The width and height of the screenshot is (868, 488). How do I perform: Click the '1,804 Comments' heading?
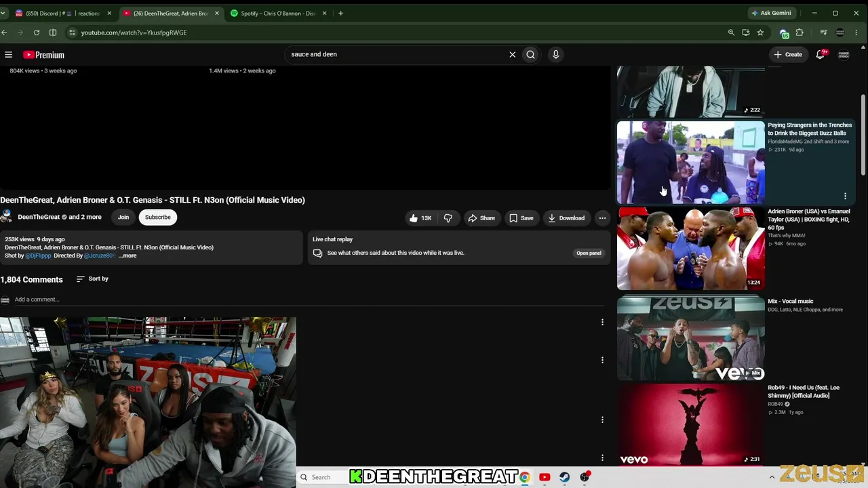click(x=31, y=279)
